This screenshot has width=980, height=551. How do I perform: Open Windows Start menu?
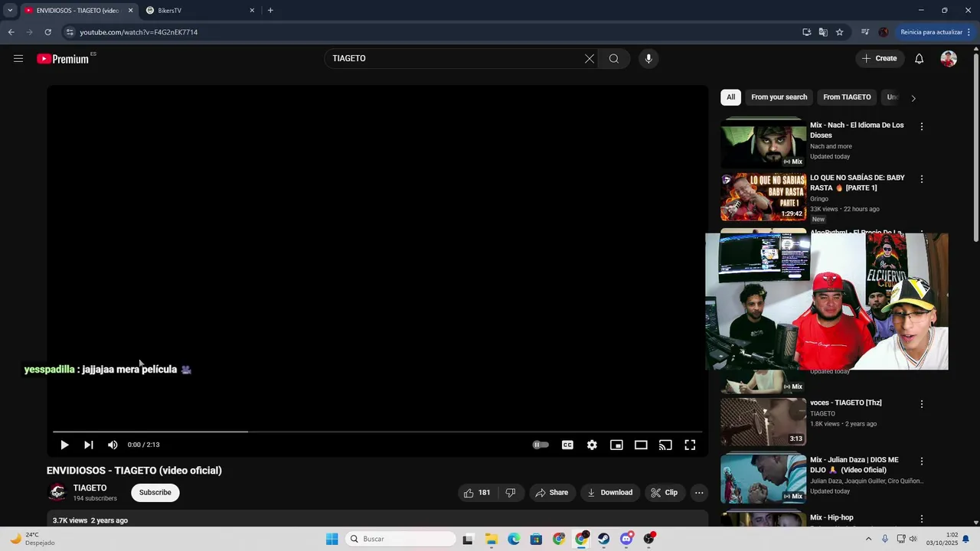click(x=332, y=539)
